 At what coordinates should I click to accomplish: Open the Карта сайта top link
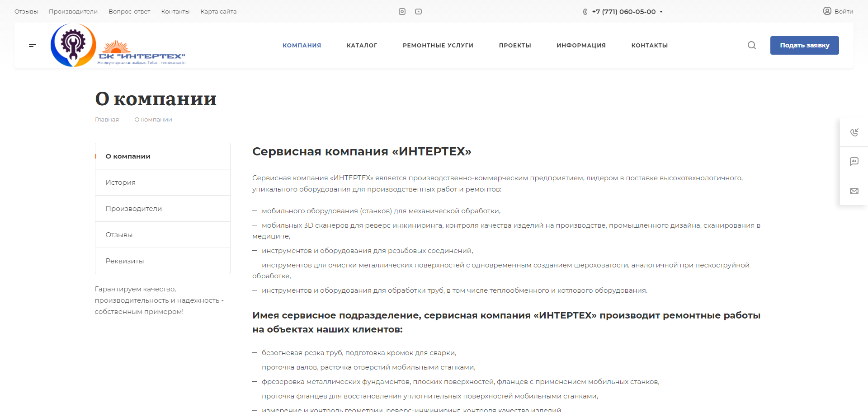coord(218,12)
